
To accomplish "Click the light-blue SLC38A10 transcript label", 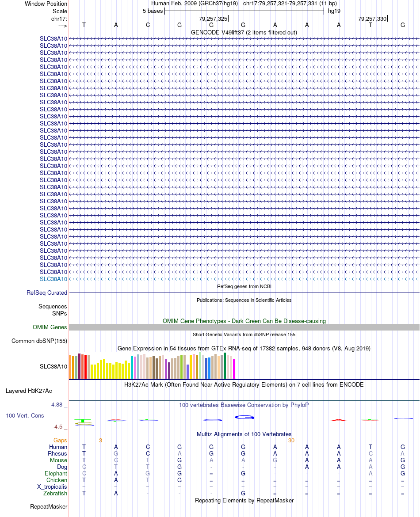I will 53,279.
